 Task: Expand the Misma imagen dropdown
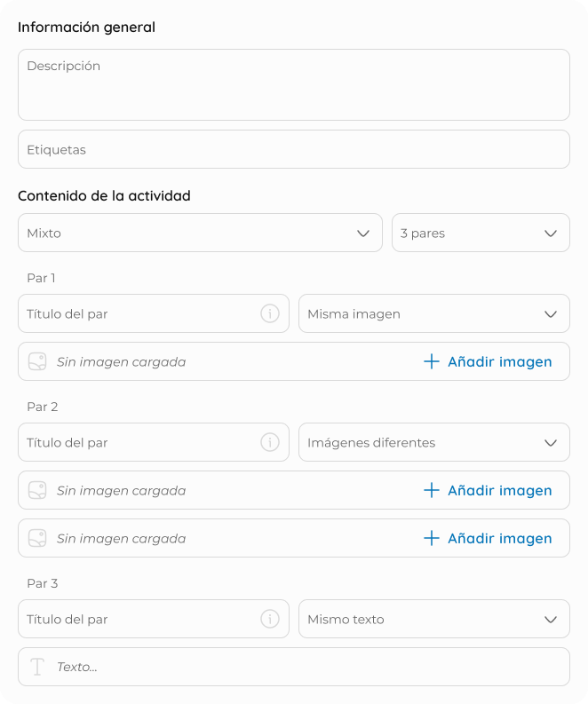click(x=434, y=314)
